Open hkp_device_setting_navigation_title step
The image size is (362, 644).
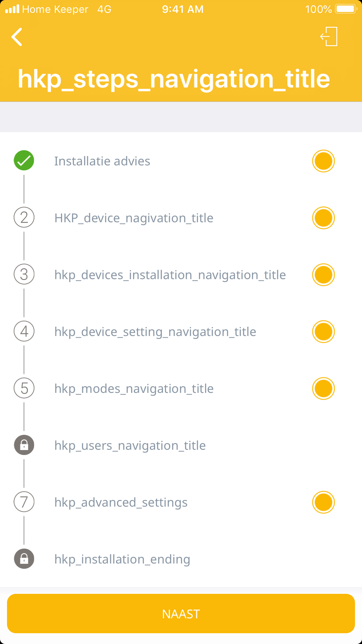(x=155, y=332)
